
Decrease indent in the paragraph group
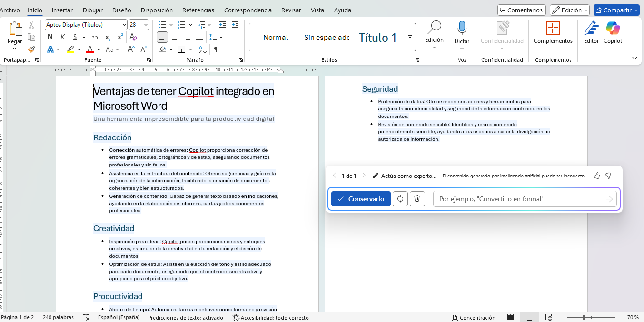point(222,25)
